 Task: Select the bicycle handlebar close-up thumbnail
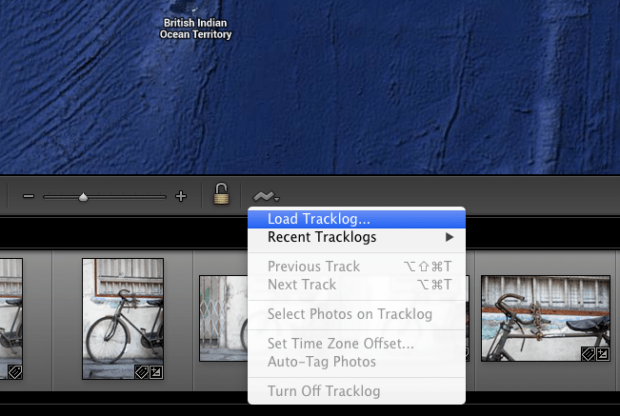pos(546,318)
